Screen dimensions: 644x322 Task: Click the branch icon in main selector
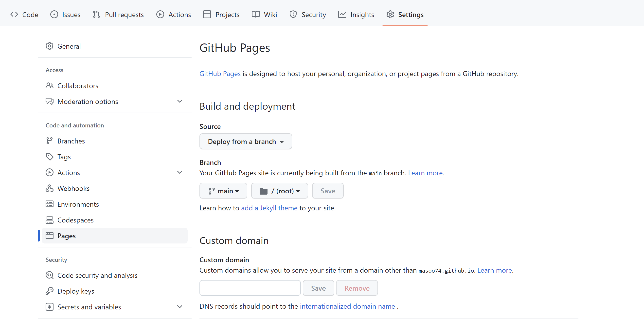[x=212, y=191]
